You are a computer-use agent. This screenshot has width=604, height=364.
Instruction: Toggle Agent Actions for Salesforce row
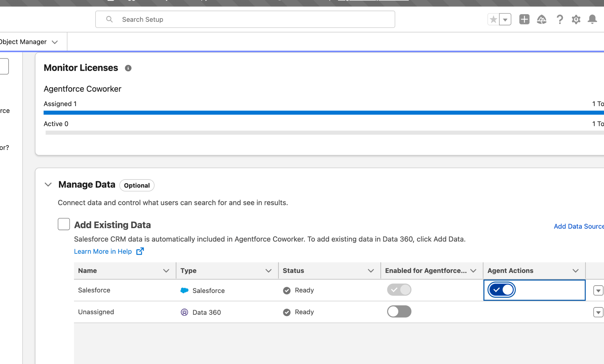coord(501,290)
